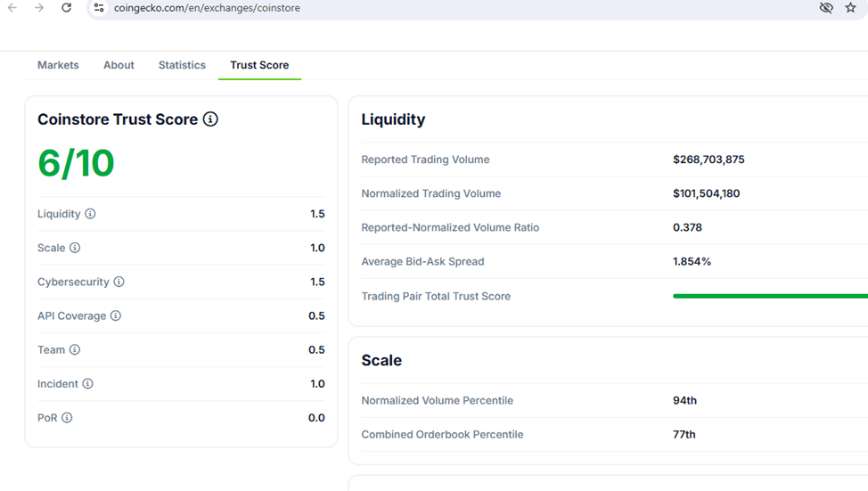Click the Cybersecurity score 1.5
The image size is (868, 491).
click(318, 282)
